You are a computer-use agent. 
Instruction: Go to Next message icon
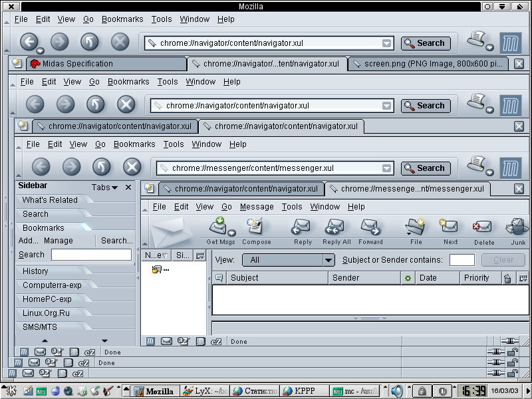tap(450, 227)
